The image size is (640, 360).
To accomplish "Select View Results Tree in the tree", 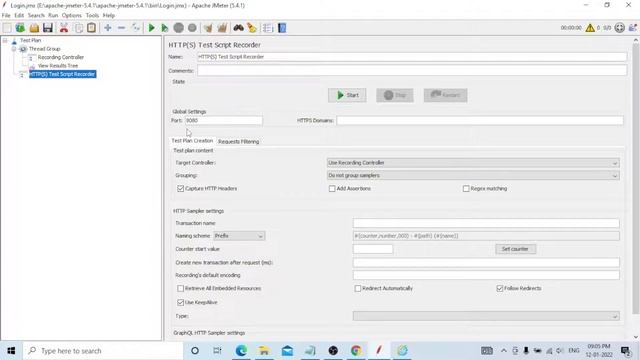I will (x=58, y=66).
